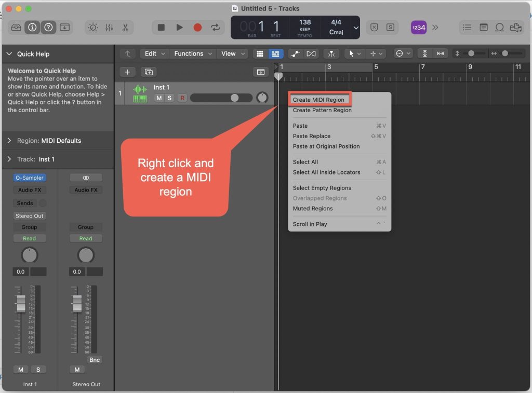Screen dimensions: 532x393
Task: Open the Editors via scissors icon
Action: (x=125, y=28)
